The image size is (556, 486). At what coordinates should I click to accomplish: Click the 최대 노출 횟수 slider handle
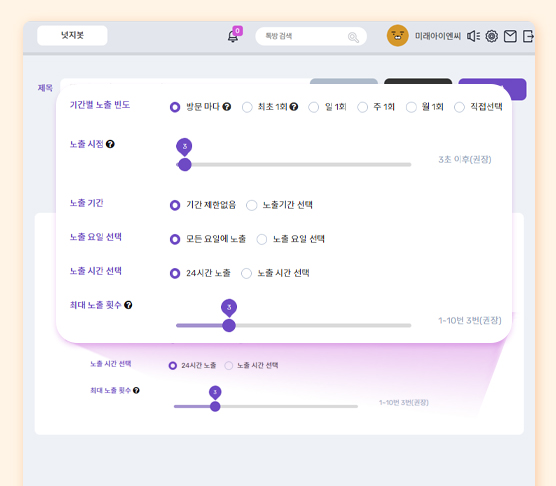[229, 325]
